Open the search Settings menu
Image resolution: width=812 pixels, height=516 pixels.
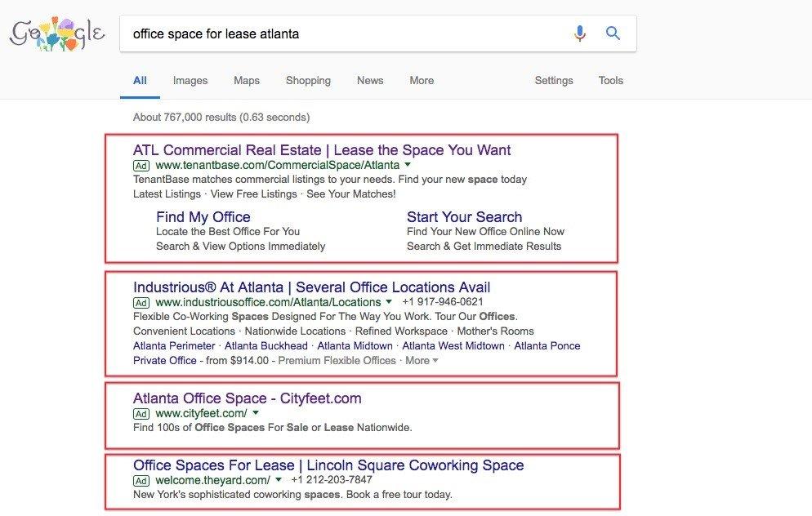(554, 80)
